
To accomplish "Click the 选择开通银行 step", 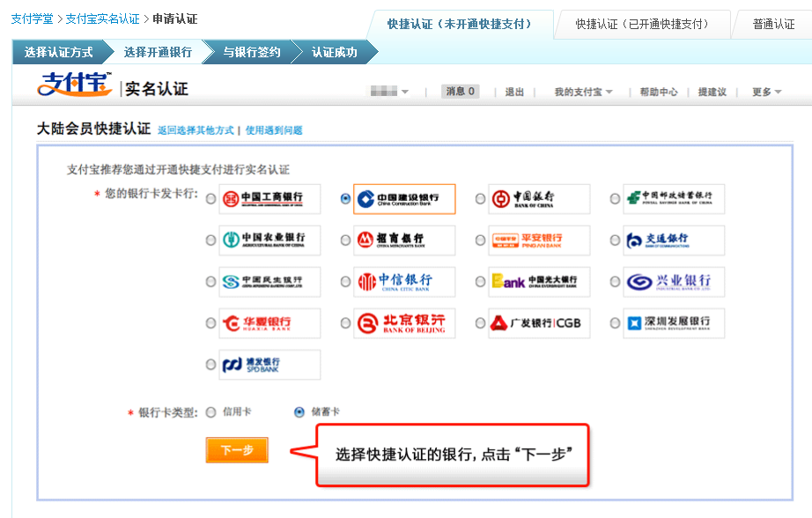I will click(158, 52).
